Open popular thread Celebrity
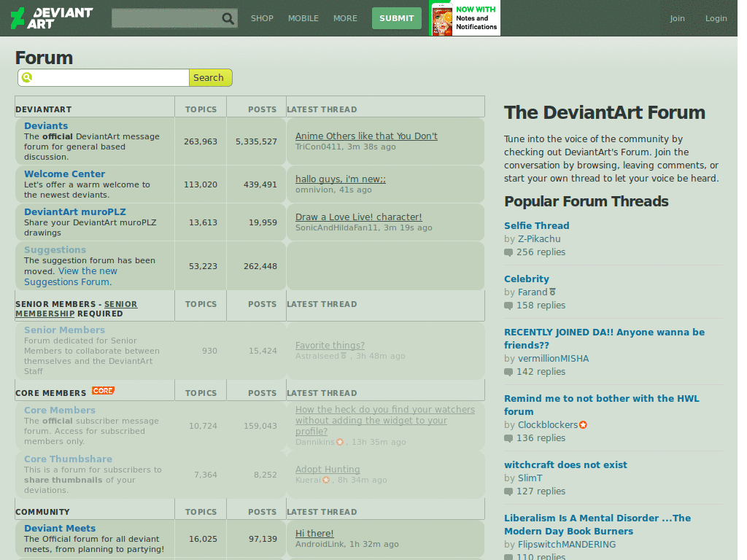Viewport: 747px width, 560px height. point(527,279)
